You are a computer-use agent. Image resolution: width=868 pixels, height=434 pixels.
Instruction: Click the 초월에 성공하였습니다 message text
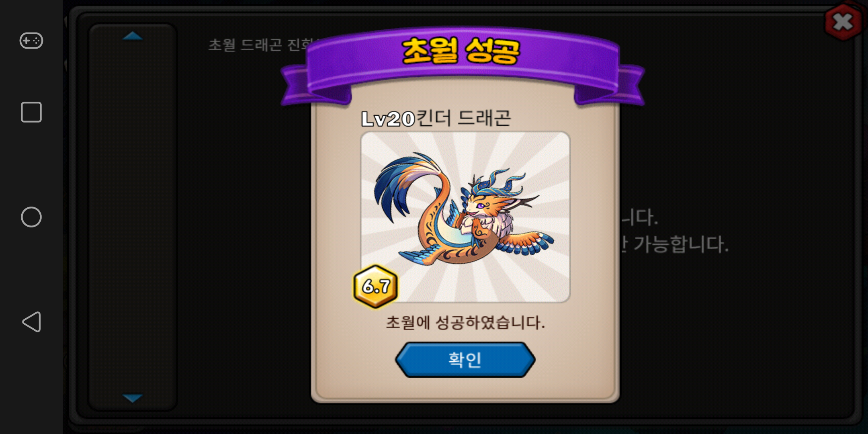[x=465, y=323]
